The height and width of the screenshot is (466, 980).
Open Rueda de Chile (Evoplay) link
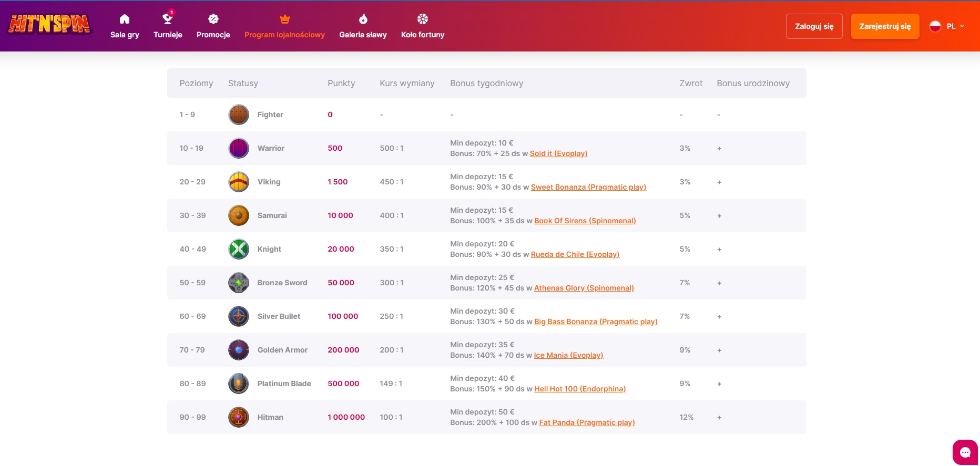(x=575, y=254)
